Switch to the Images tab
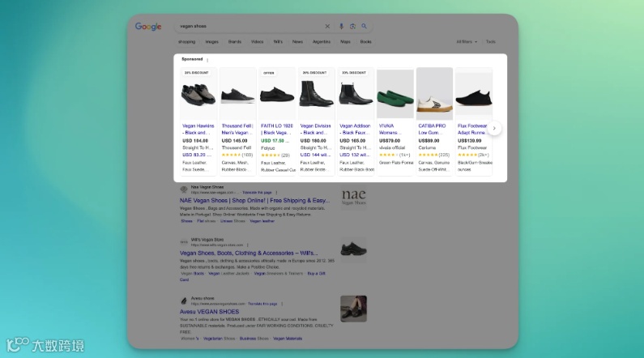644x358 pixels. tap(212, 42)
